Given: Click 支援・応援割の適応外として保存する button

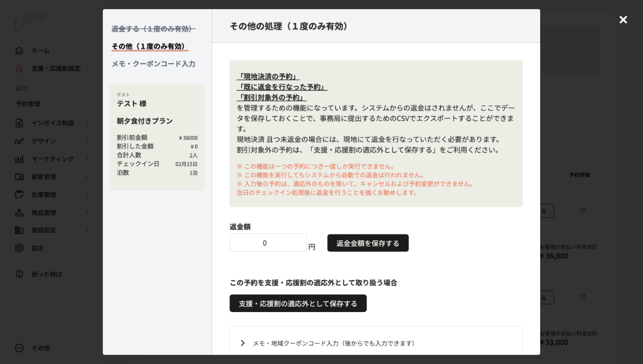Looking at the screenshot, I should click(x=298, y=304).
